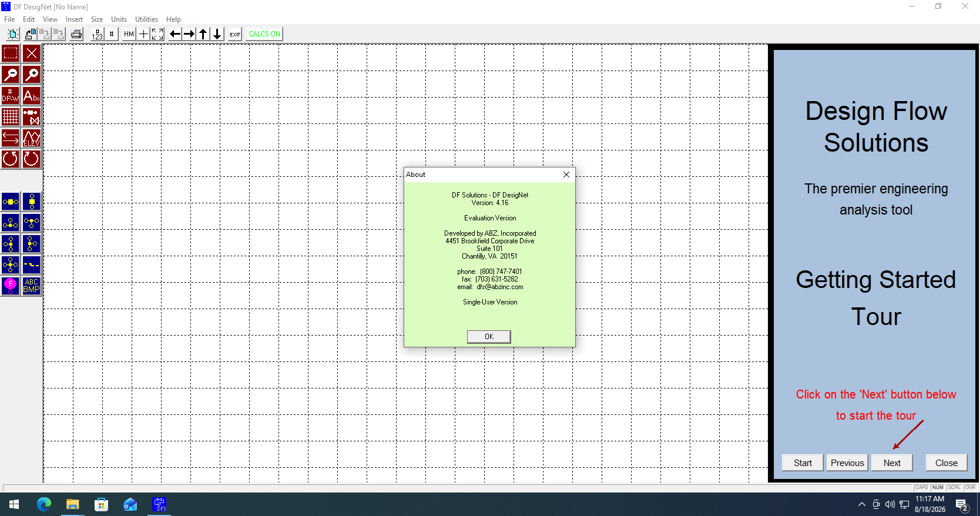Image resolution: width=980 pixels, height=516 pixels.
Task: Open the Units menu
Action: (x=119, y=19)
